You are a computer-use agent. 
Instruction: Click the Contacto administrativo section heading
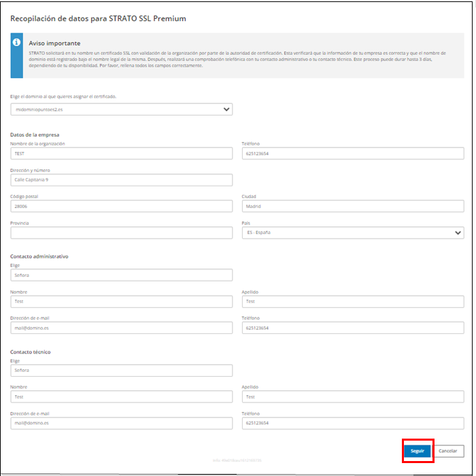click(39, 256)
